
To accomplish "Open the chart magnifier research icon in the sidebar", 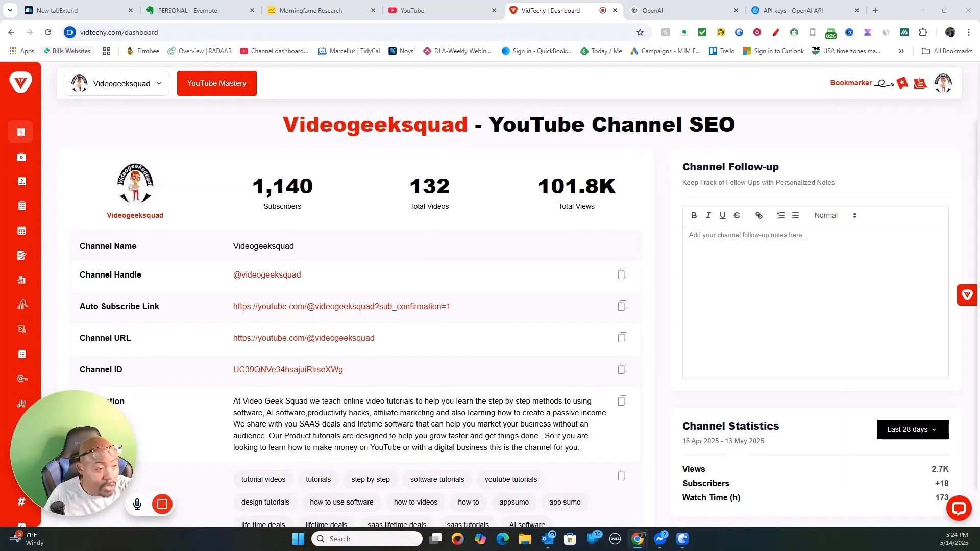I will coord(21,305).
